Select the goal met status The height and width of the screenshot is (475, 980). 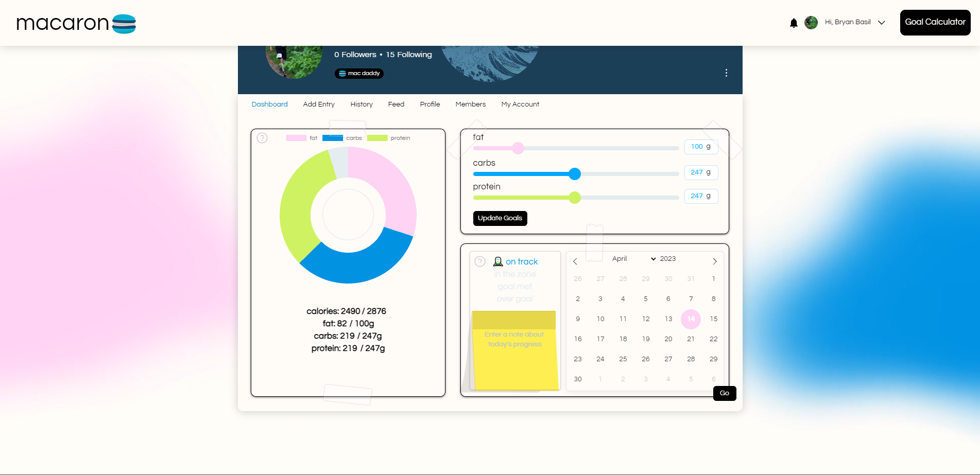[515, 287]
